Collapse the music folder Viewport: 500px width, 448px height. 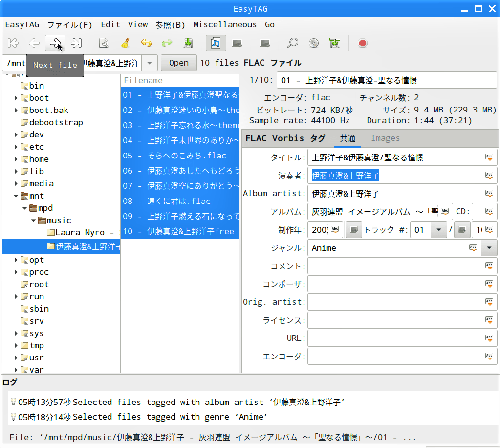click(34, 221)
